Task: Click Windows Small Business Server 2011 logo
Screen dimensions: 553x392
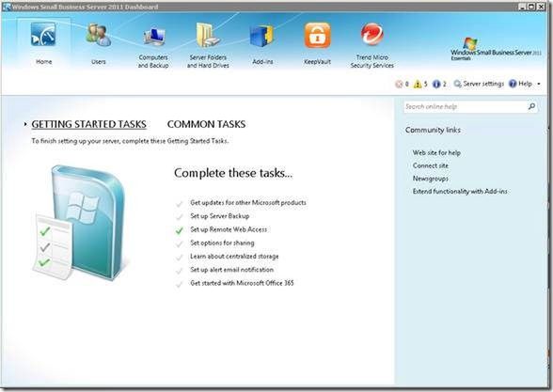Action: (x=496, y=49)
